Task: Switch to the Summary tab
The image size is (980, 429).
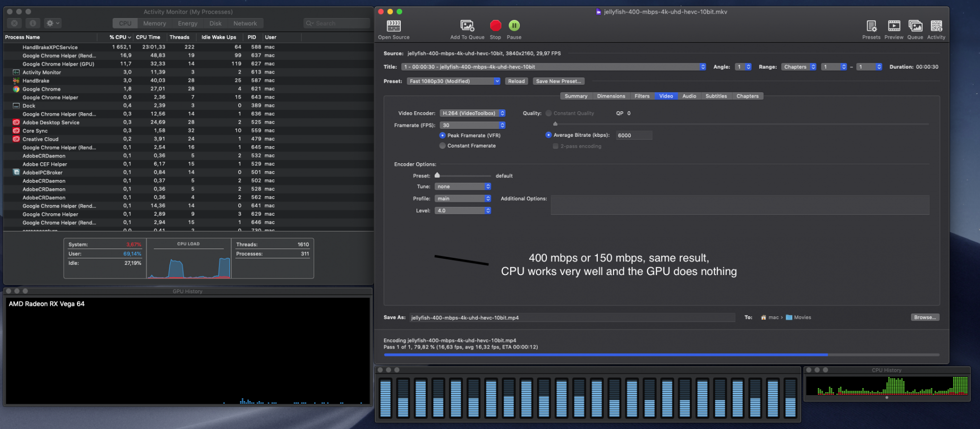Action: point(576,96)
